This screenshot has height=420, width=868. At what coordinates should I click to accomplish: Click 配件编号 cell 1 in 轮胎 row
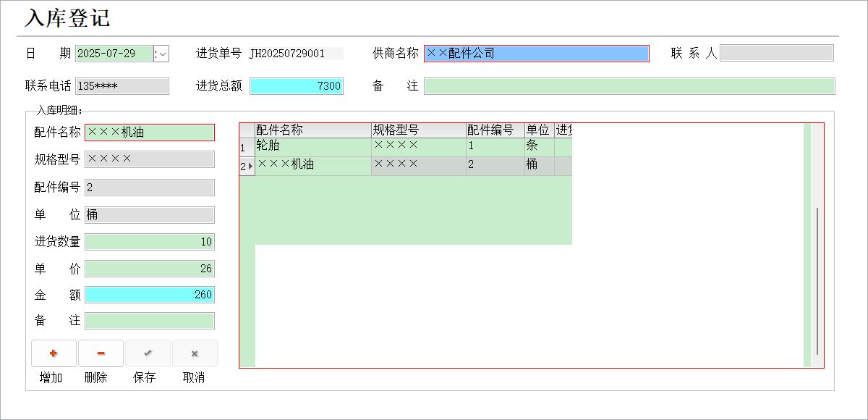[495, 147]
